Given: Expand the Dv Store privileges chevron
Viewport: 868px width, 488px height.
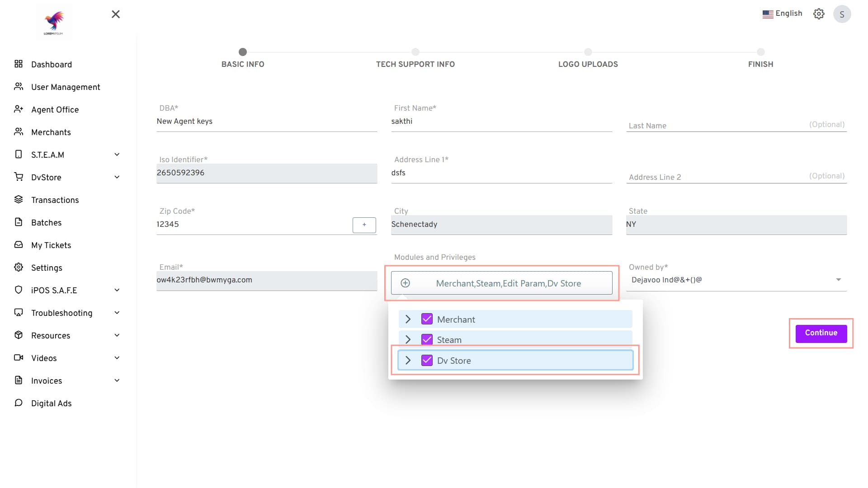Looking at the screenshot, I should [x=408, y=360].
